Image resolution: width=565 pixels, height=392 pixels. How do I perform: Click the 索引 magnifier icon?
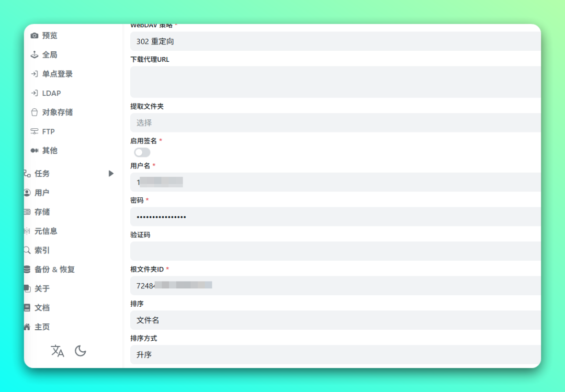(27, 250)
